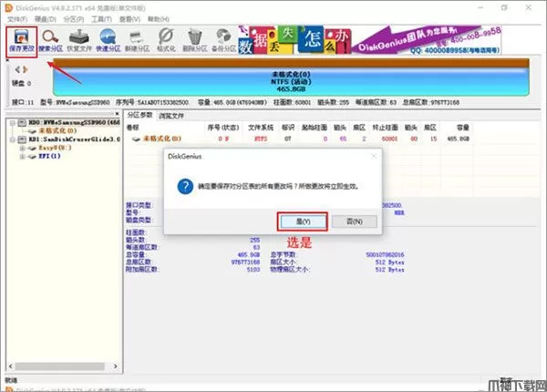Viewport: 547px width, 392px height.
Task: Minimize the DiskGenius window
Action: point(480,7)
